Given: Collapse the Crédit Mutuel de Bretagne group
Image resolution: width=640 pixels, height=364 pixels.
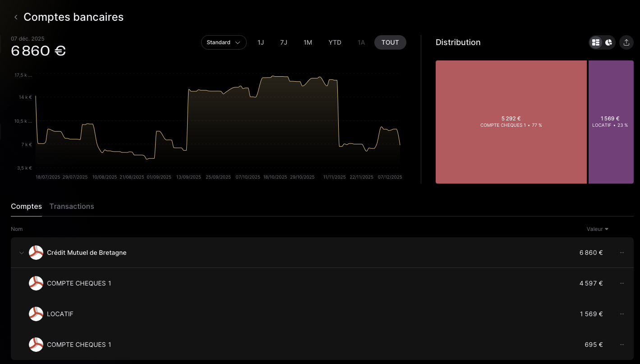Looking at the screenshot, I should click(x=21, y=253).
